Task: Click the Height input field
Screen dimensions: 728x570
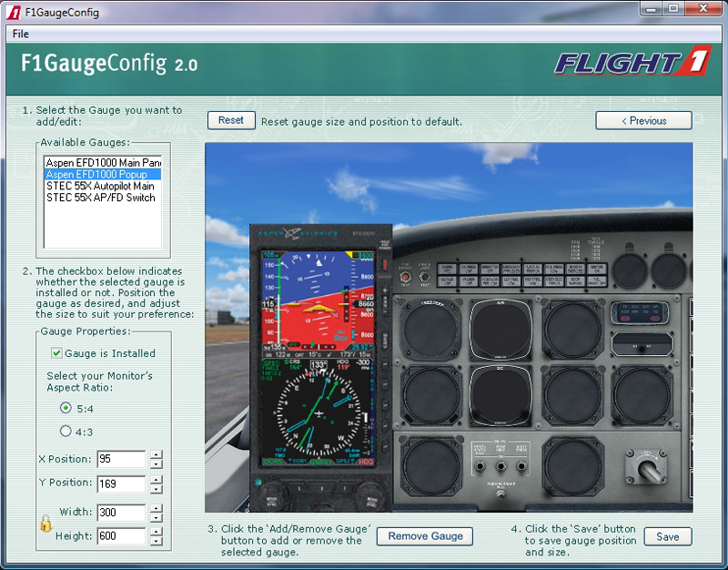Action: point(121,536)
